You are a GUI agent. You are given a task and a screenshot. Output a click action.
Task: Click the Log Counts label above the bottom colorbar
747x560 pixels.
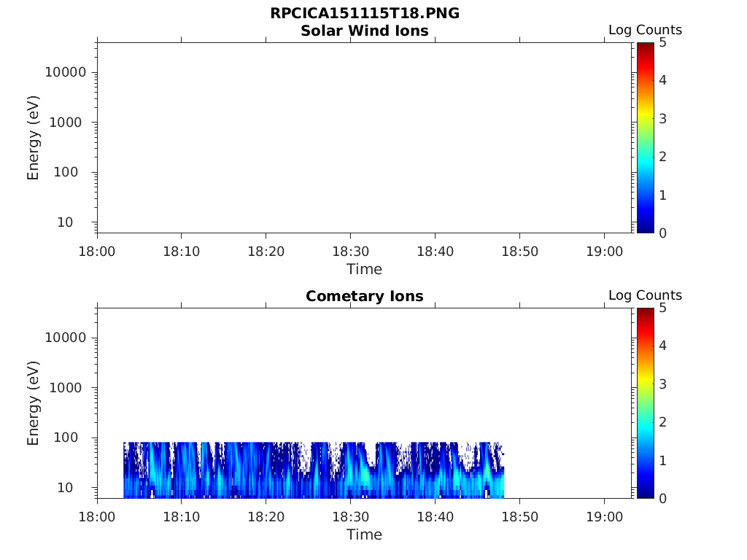point(645,295)
